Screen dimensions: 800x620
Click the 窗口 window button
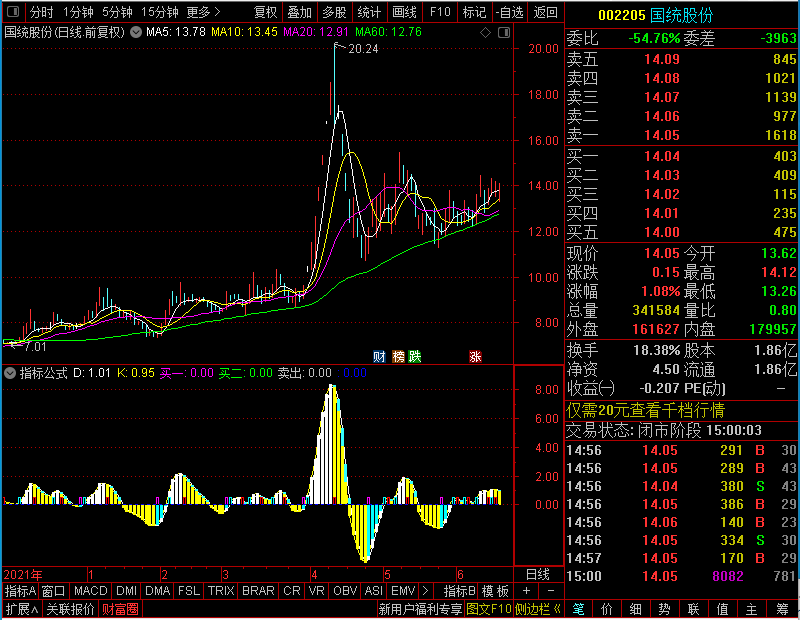[x=54, y=591]
